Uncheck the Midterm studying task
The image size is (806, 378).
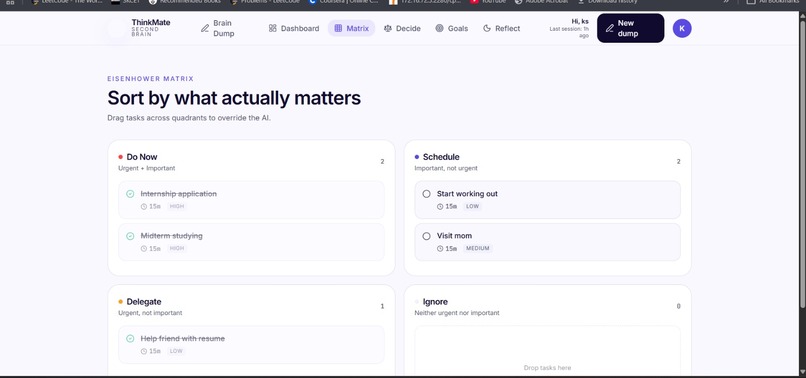click(x=130, y=236)
